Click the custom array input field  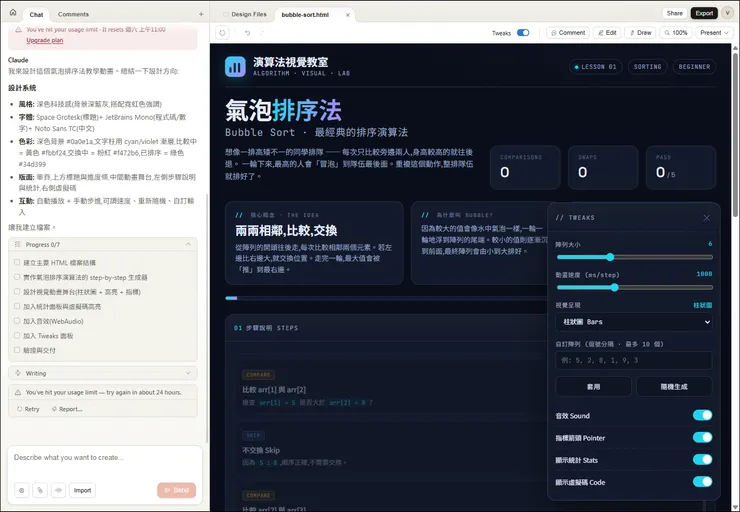(634, 360)
